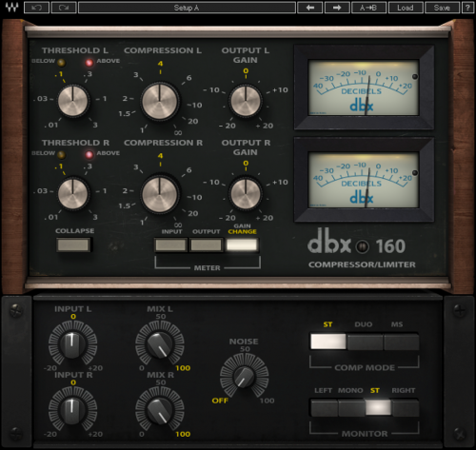Image resolution: width=476 pixels, height=450 pixels.
Task: Select MONO monitor mode
Action: tap(351, 408)
